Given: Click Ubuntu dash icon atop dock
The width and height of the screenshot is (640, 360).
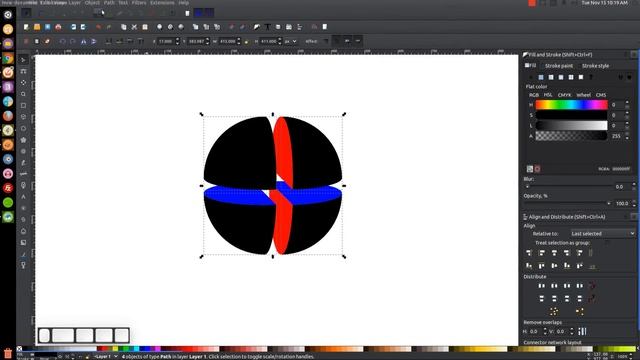Looking at the screenshot, I should click(8, 15).
